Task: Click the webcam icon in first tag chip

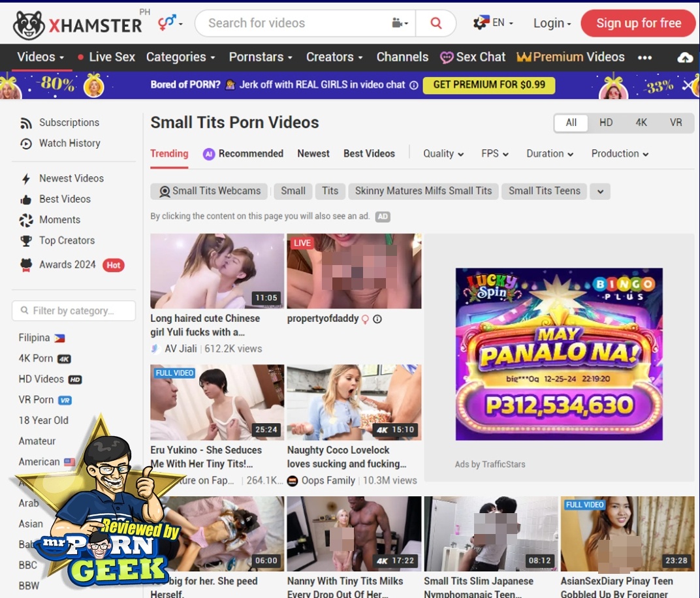Action: [x=165, y=191]
